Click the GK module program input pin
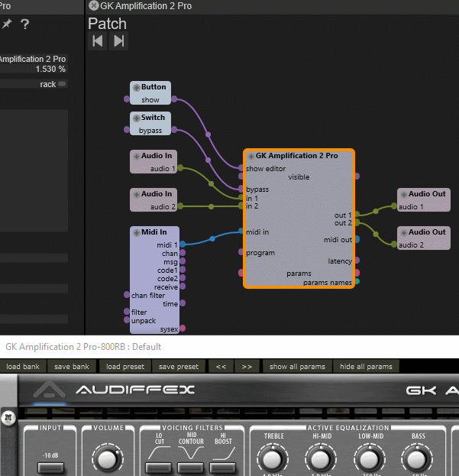This screenshot has width=459, height=476. click(241, 251)
